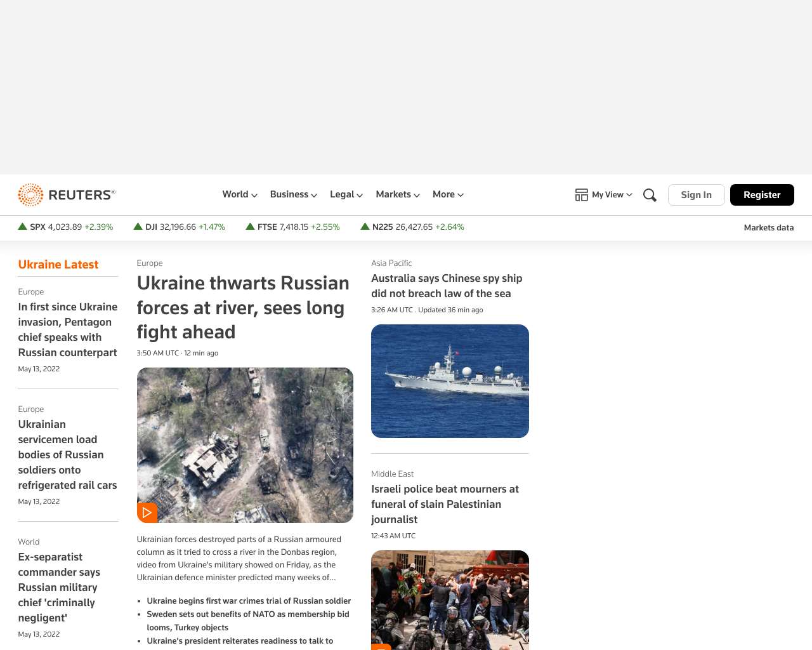The image size is (812, 650).
Task: Open headline Ukraine thwarts Russian forces at river
Action: click(243, 307)
